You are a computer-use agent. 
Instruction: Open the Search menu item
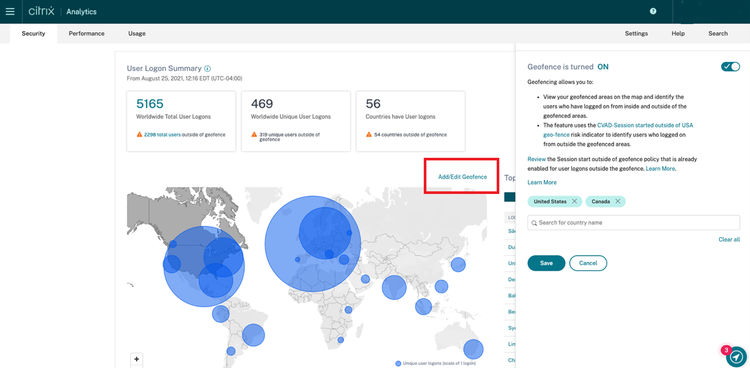point(718,33)
